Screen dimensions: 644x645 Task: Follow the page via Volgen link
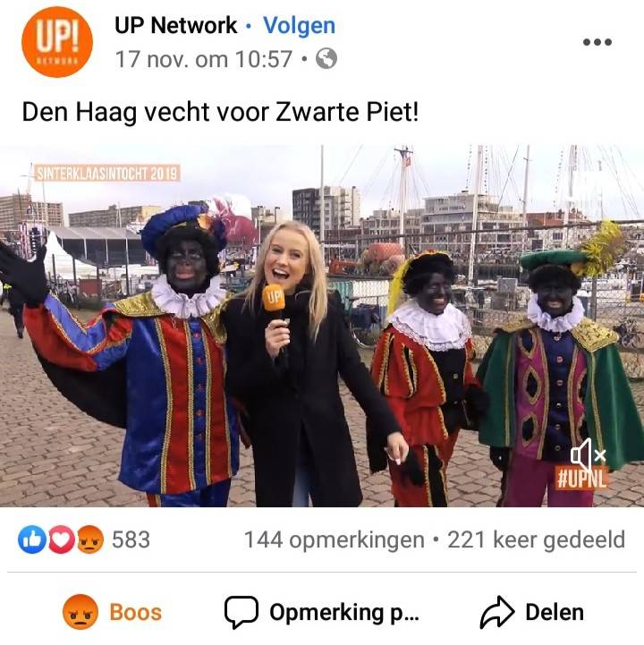(300, 26)
